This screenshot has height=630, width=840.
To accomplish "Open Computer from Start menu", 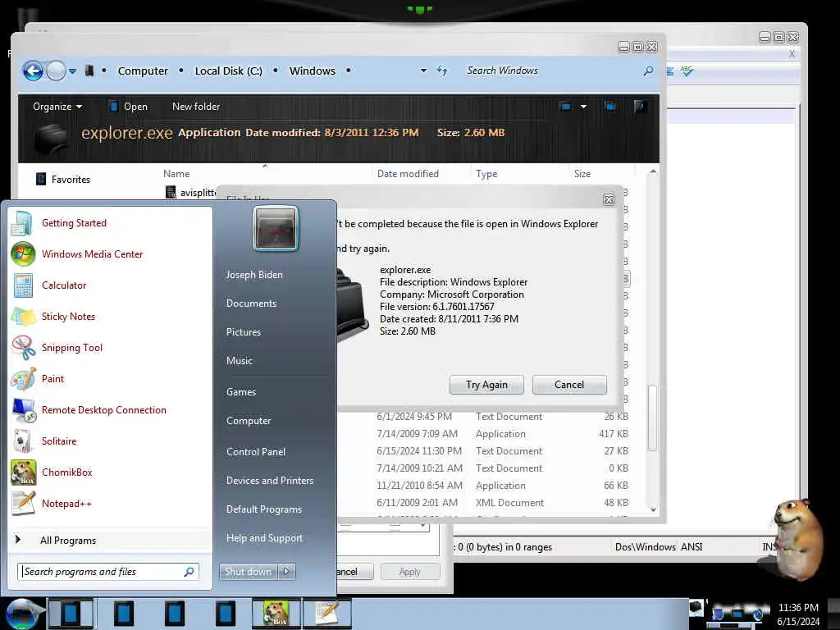I will [x=249, y=421].
